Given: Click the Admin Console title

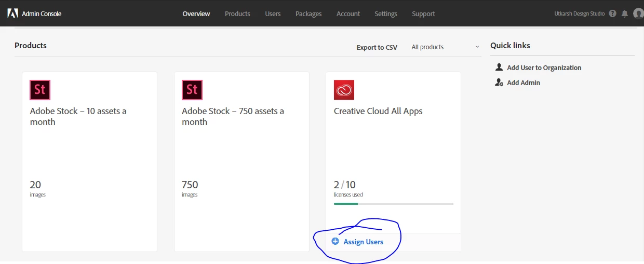Looking at the screenshot, I should pos(42,13).
